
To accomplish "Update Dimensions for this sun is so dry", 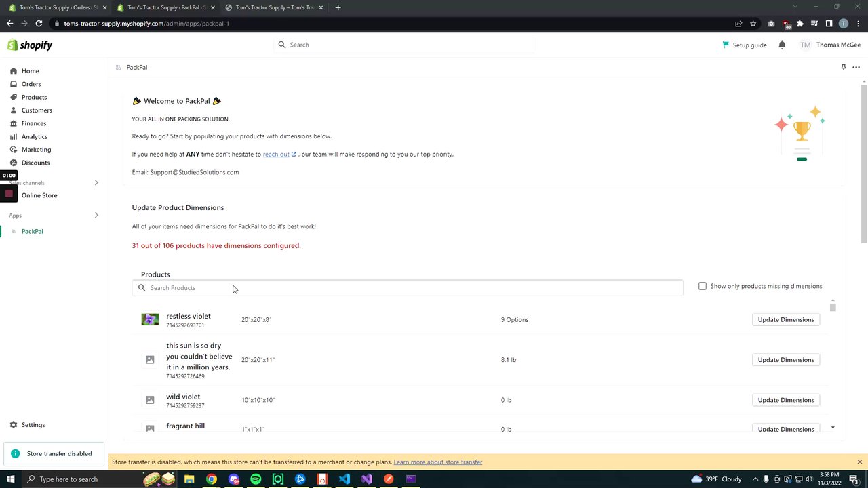I will (x=786, y=359).
